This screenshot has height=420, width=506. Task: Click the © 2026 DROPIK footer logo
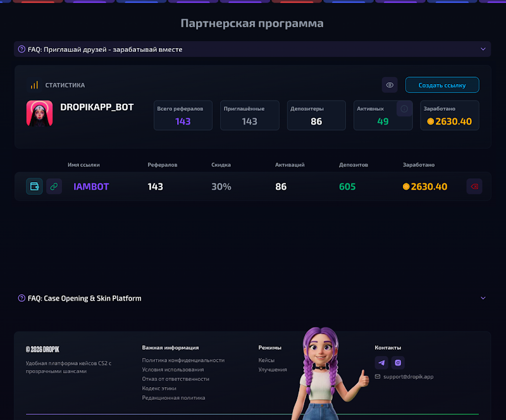tap(42, 349)
